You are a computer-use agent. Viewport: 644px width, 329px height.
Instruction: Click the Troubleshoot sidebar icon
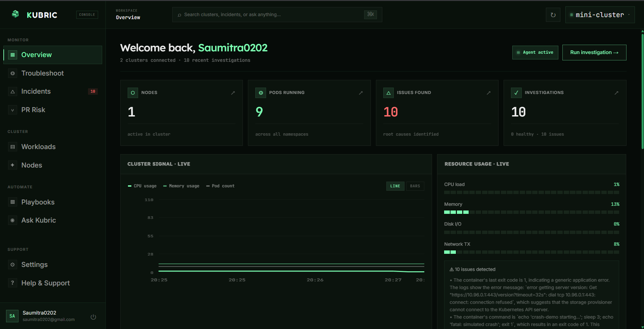coord(12,73)
